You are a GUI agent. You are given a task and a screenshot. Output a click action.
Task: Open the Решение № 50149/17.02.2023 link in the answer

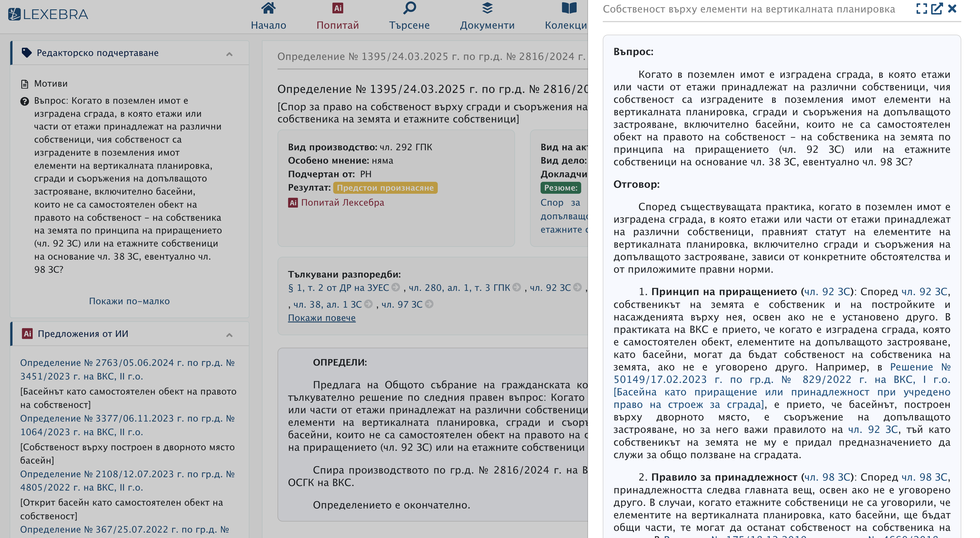click(782, 385)
